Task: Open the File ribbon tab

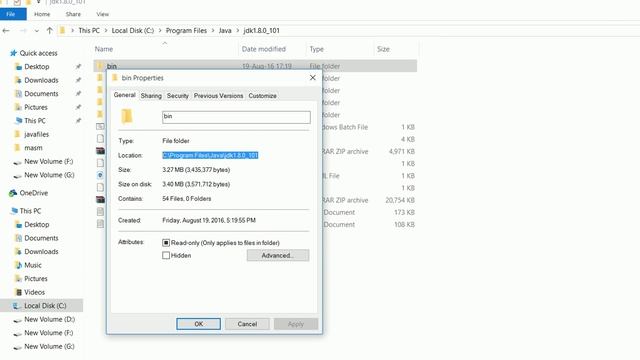Action: point(11,14)
